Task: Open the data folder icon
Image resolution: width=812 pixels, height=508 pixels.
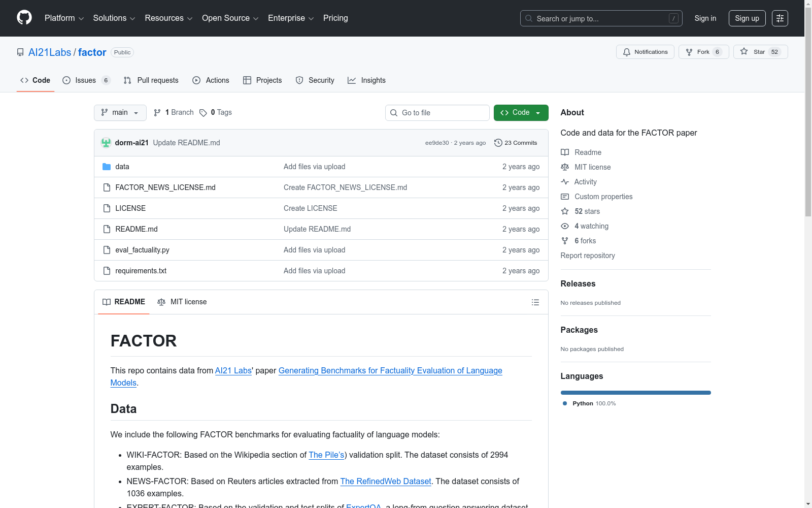Action: point(107,167)
